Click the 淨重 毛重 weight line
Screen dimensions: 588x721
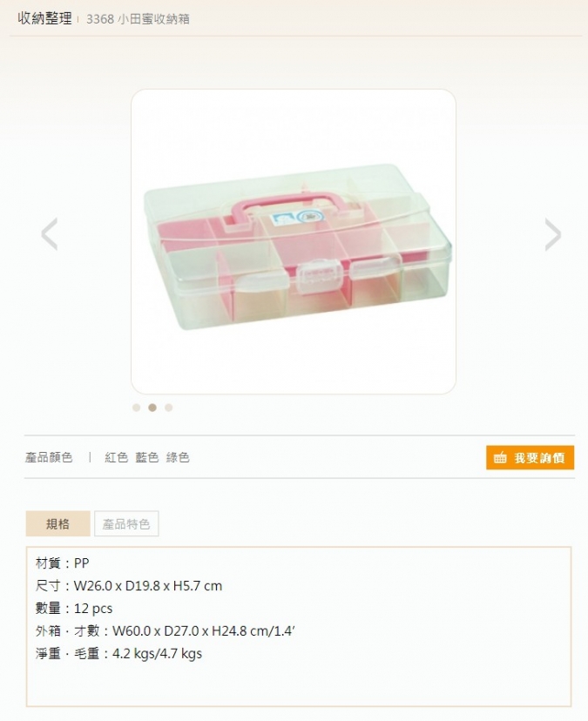pos(118,653)
